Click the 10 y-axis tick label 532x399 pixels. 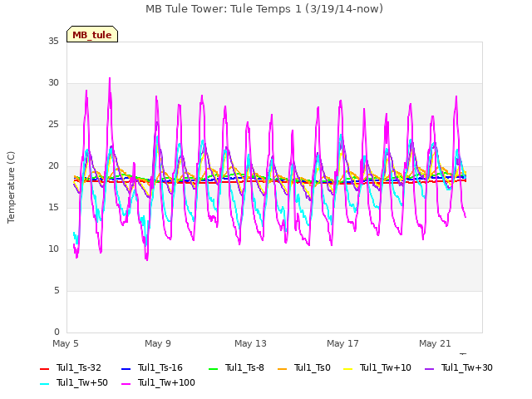pyautogui.click(x=53, y=249)
